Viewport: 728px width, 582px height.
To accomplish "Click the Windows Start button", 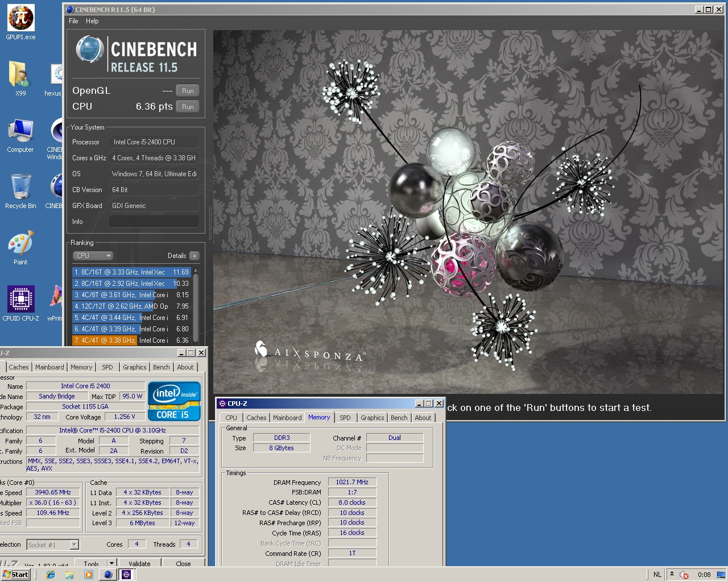I will click(x=16, y=575).
